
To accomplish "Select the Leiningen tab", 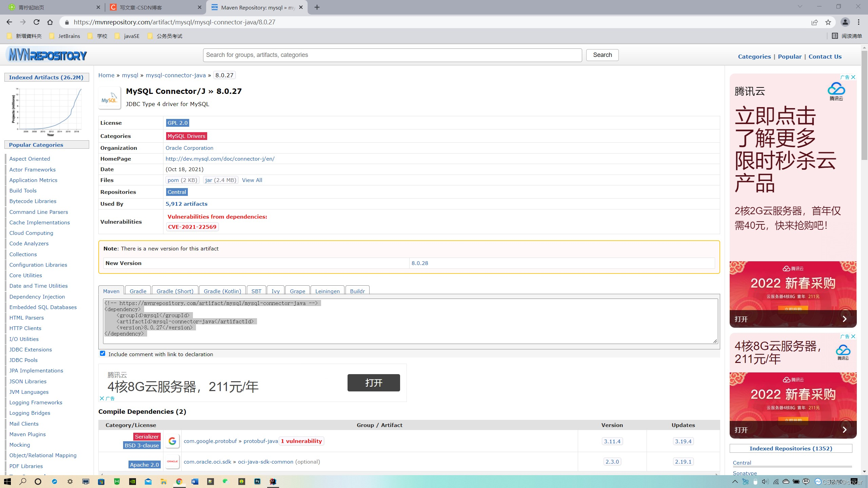I will coord(328,291).
